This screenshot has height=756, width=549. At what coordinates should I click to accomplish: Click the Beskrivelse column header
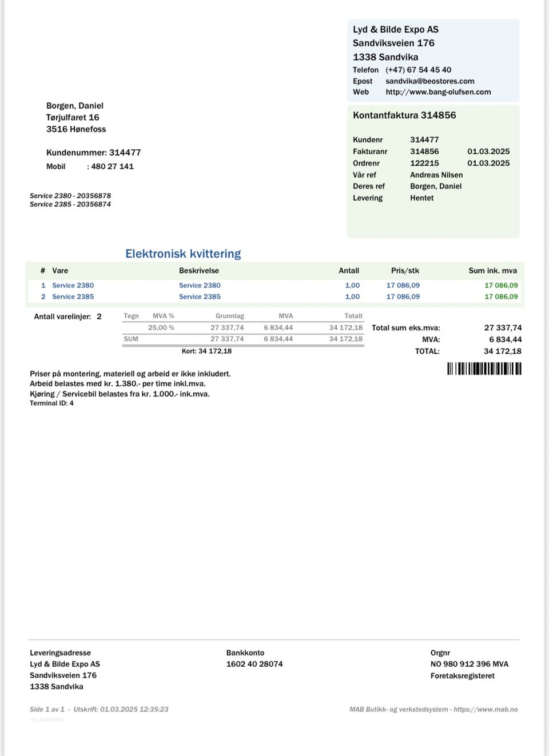pos(199,271)
